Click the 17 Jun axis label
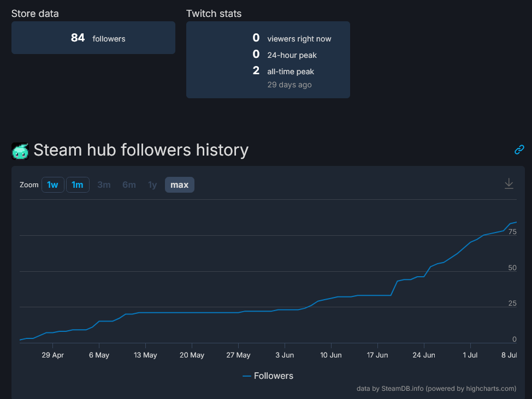This screenshot has height=399, width=532. pyautogui.click(x=377, y=355)
